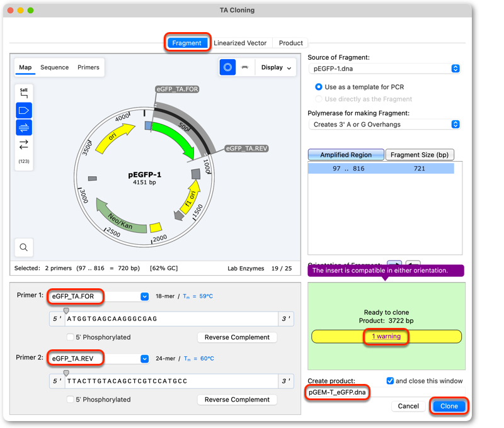Open the Primer 2 selection dropdown
The width and height of the screenshot is (504, 428).
145,359
